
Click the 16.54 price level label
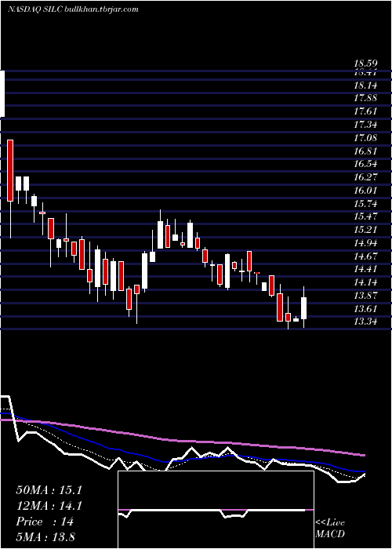click(365, 164)
